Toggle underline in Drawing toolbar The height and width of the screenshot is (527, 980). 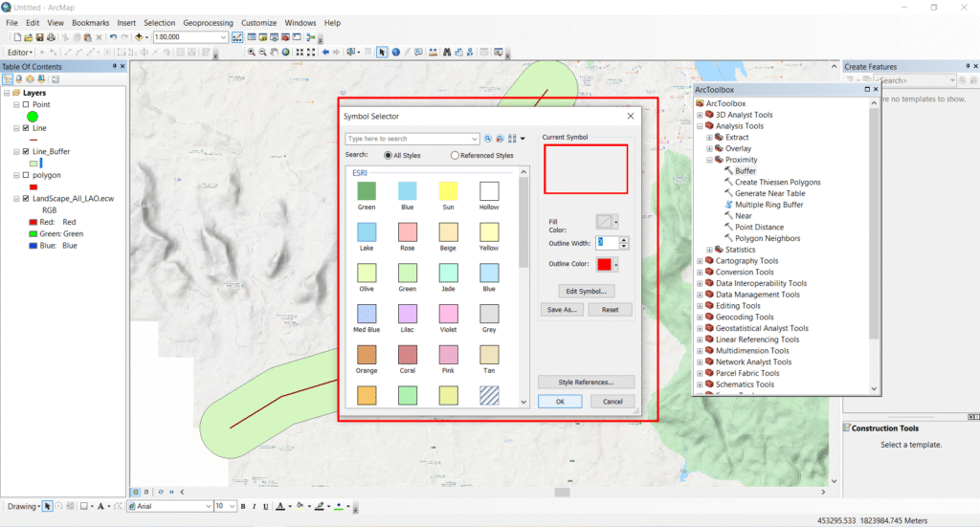(x=266, y=506)
